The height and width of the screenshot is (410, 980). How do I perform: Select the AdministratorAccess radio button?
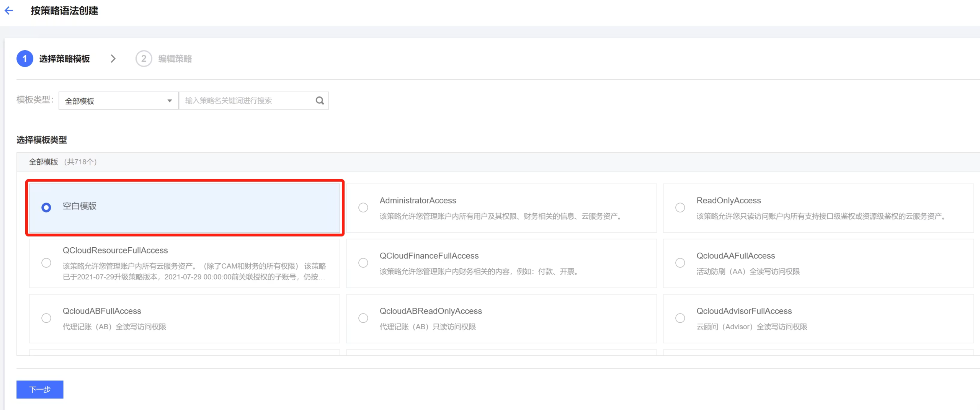[x=363, y=207]
